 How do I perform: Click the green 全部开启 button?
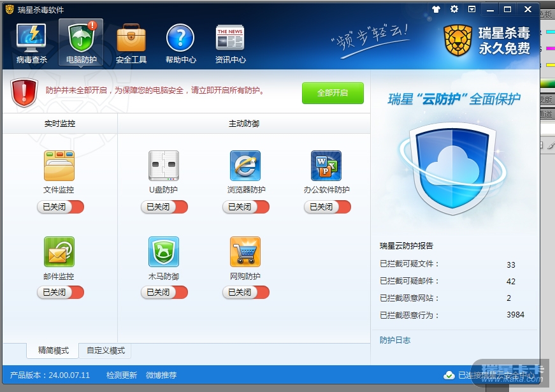(333, 93)
